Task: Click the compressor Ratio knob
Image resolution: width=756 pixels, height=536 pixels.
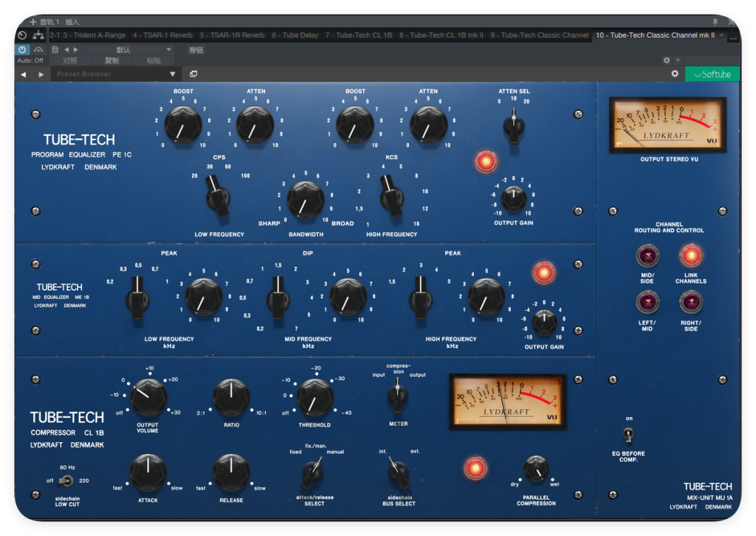Action: point(231,398)
